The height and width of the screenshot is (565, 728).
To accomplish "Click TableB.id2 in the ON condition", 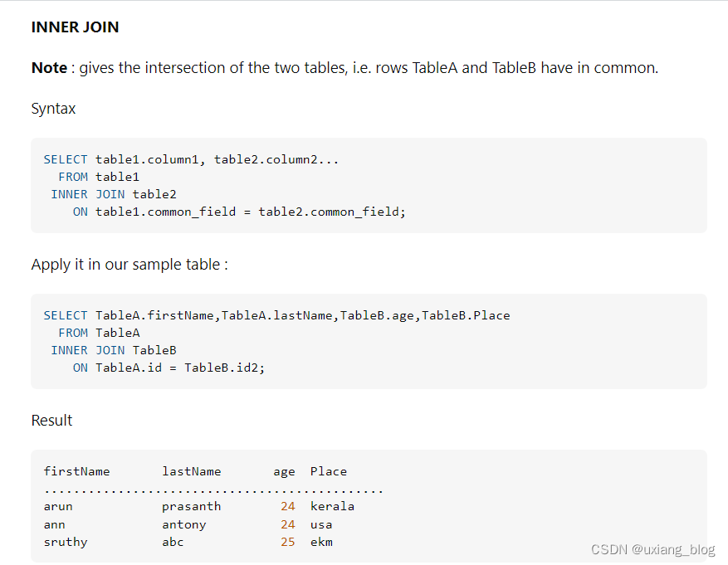I will [224, 368].
